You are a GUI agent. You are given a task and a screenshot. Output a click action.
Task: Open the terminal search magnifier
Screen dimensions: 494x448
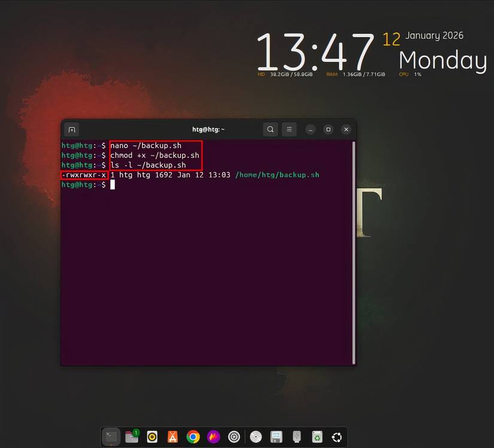coord(270,129)
